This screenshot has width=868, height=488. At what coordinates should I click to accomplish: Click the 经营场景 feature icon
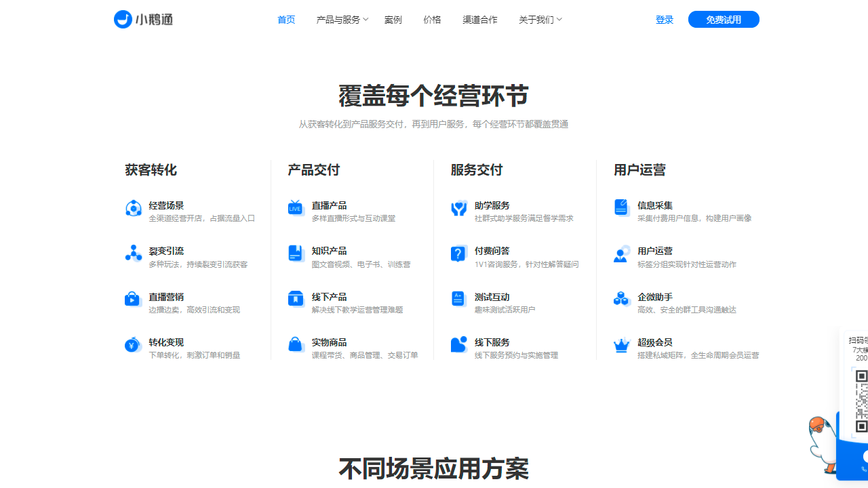point(134,208)
